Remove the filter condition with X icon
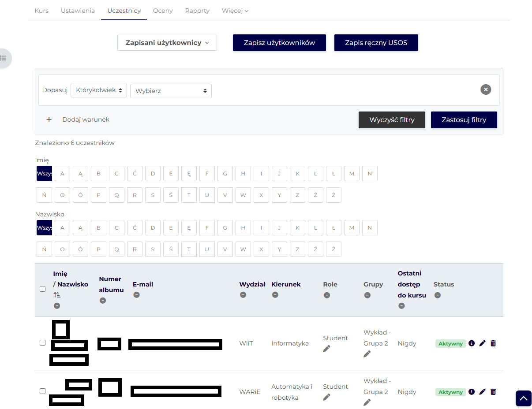The image size is (532, 409). click(x=485, y=89)
